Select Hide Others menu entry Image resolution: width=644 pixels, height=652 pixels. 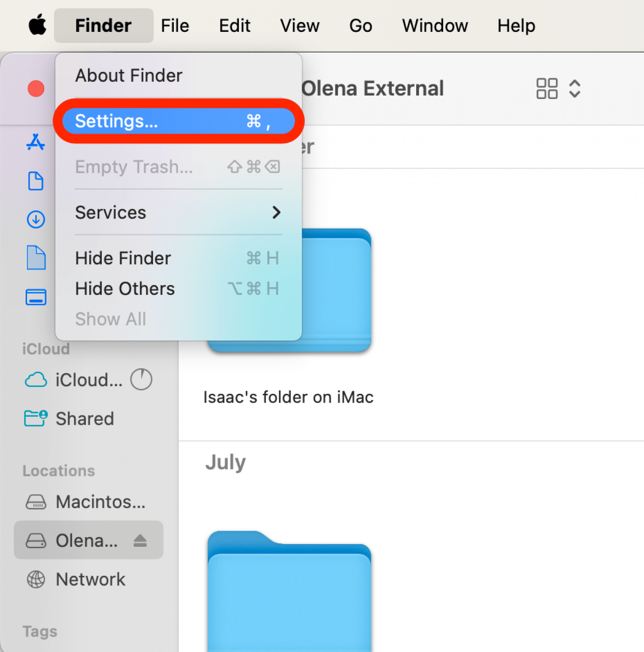[x=125, y=289]
